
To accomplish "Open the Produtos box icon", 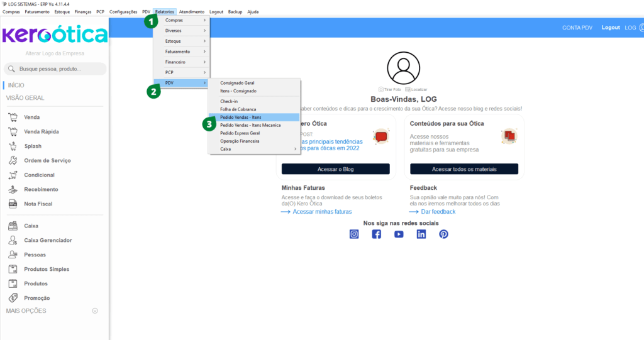I will [13, 283].
